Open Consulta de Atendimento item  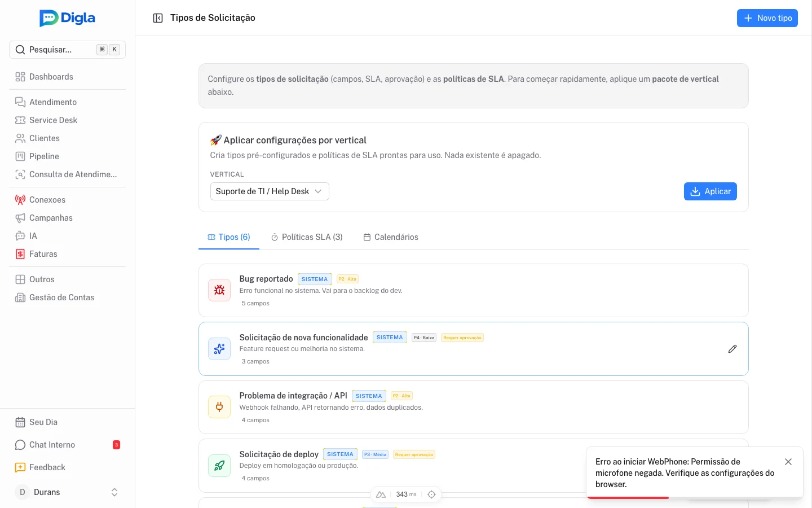68,174
